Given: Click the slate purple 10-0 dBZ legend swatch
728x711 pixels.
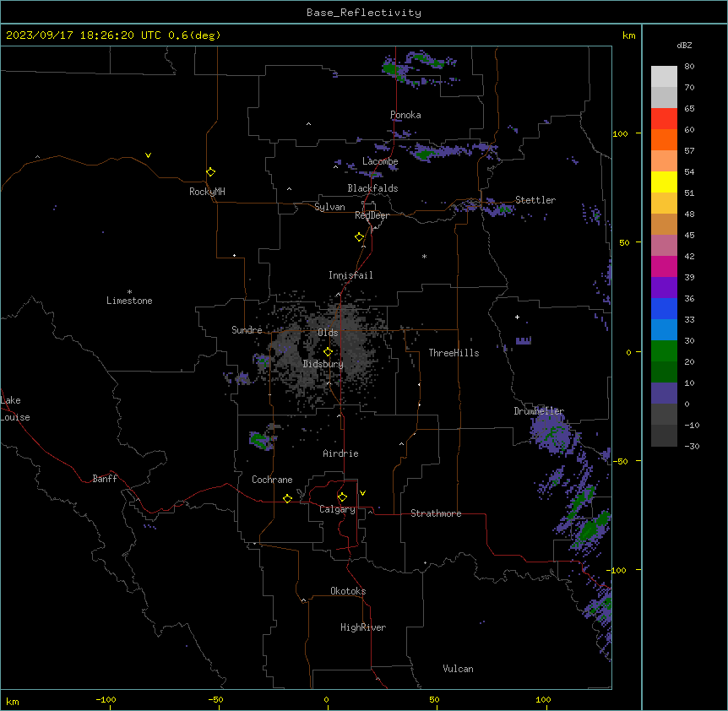Looking at the screenshot, I should (x=664, y=393).
